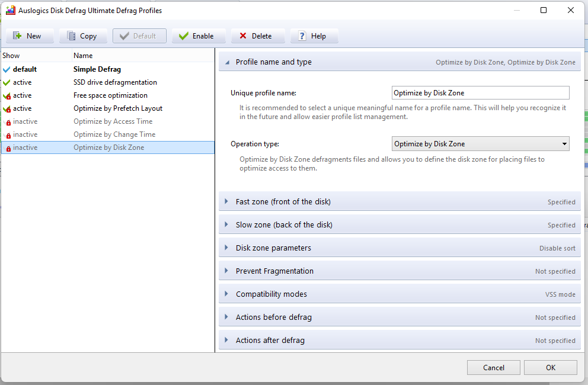Click the Unique profile name text field
This screenshot has height=385, width=588.
pos(480,93)
